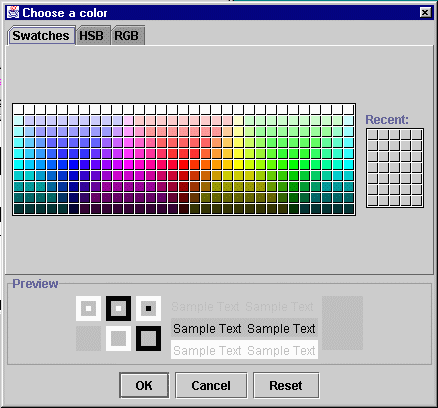Click the Choose a color title text
The image size is (438, 408).
point(65,13)
